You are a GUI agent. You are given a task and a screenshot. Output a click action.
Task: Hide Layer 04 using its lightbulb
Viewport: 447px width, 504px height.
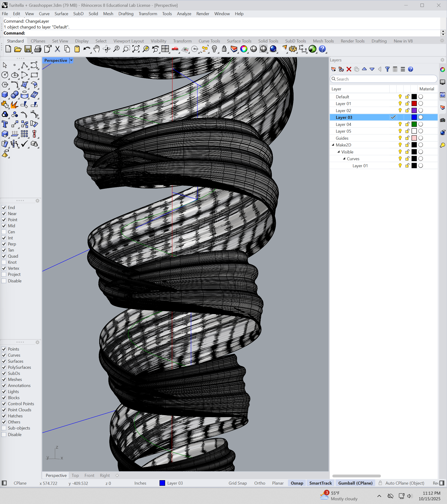[400, 124]
